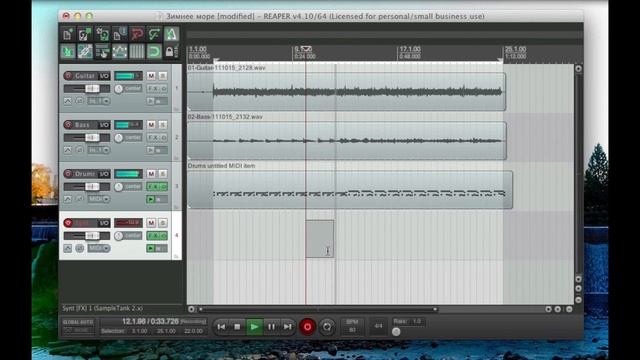640x360 pixels.
Task: Click the Global Auto override button
Action: click(x=78, y=326)
